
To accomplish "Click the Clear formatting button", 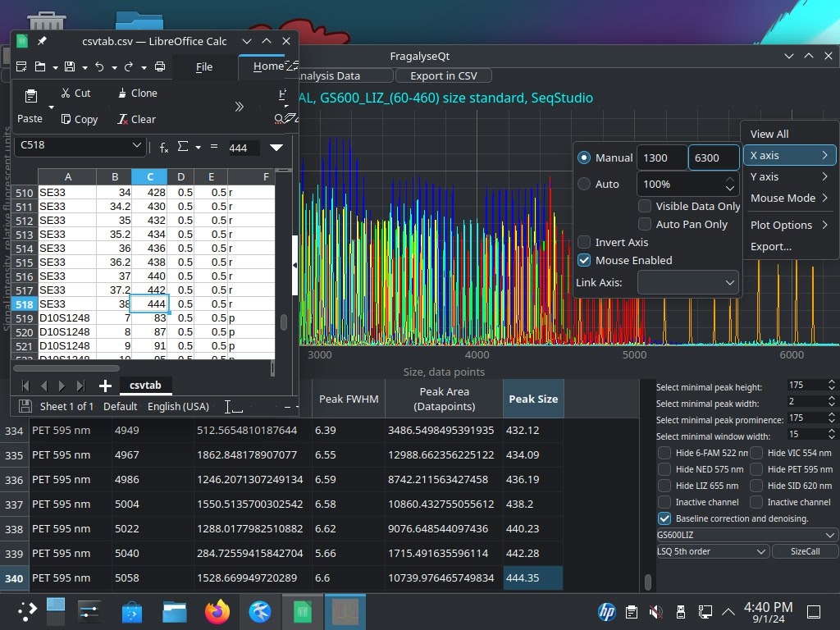I will (x=137, y=119).
